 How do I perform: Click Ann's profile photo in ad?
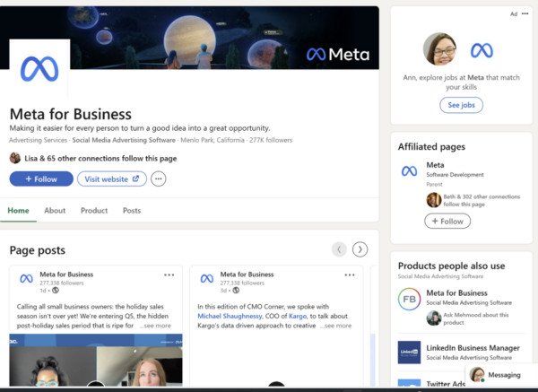tap(440, 49)
